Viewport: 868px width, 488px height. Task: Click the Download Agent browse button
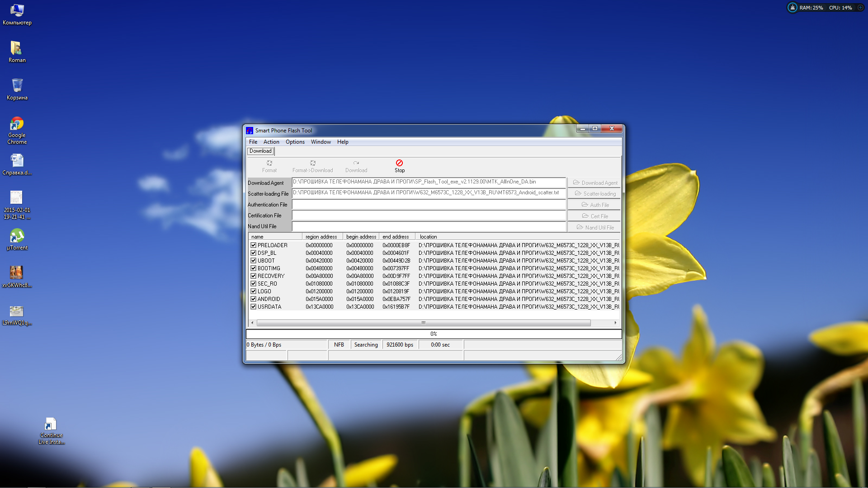[594, 183]
